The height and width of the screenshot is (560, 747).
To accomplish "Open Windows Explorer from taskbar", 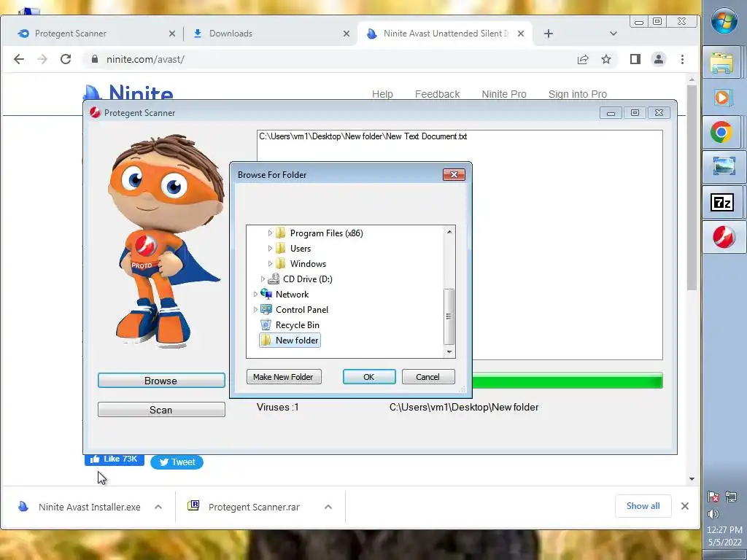I will click(x=721, y=63).
